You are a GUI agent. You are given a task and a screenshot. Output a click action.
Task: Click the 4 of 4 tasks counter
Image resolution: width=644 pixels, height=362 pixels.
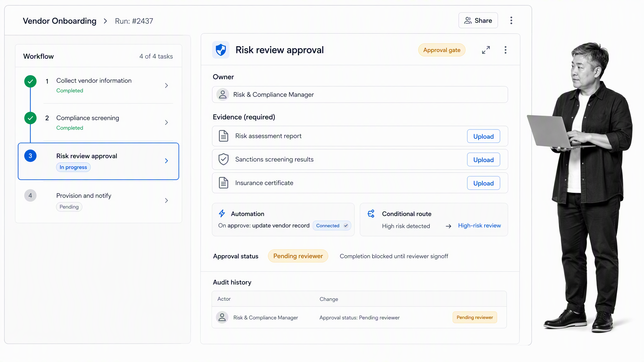156,56
